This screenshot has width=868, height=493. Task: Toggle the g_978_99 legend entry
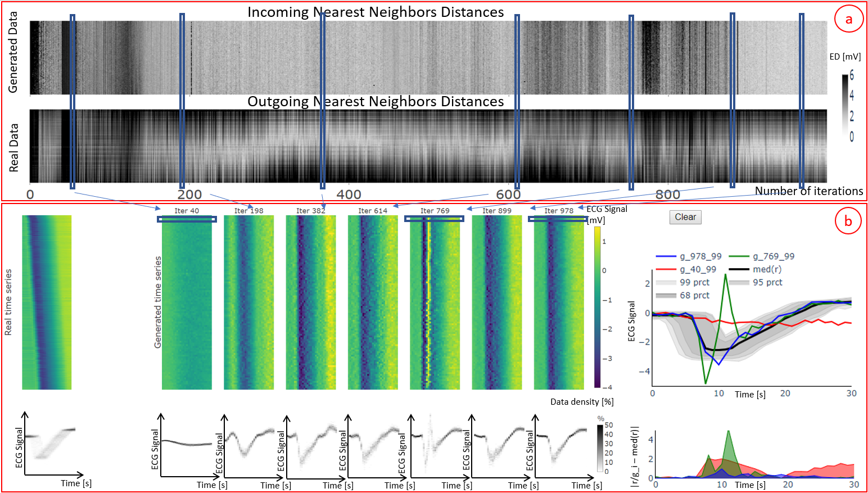coord(700,256)
